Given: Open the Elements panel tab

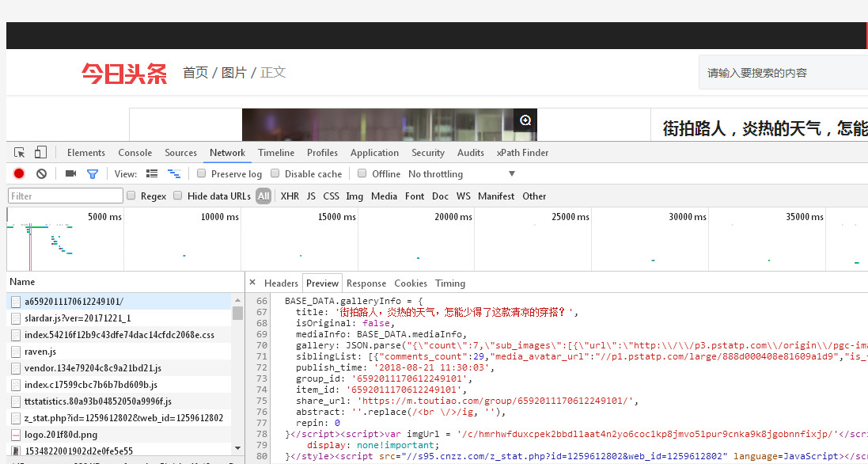Looking at the screenshot, I should [85, 153].
